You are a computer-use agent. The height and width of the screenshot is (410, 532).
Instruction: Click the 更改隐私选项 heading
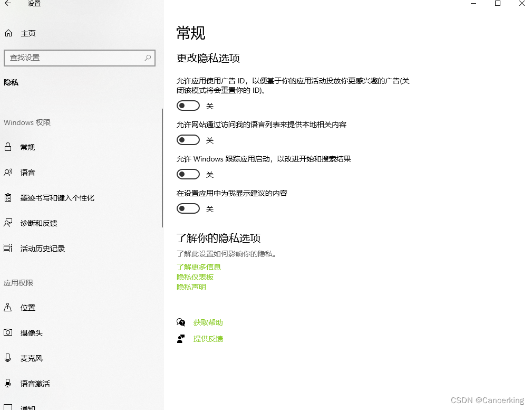click(x=208, y=58)
